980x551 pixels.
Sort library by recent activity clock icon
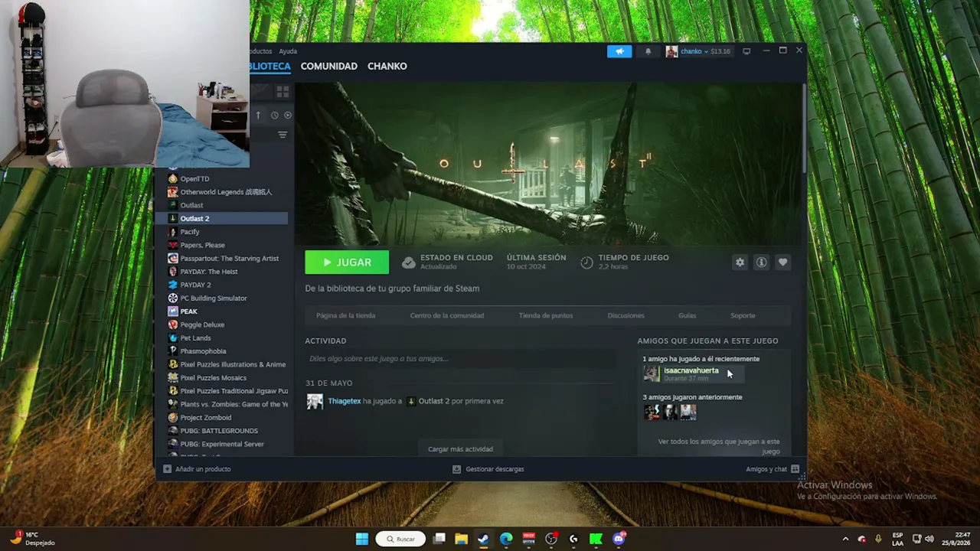(x=274, y=115)
